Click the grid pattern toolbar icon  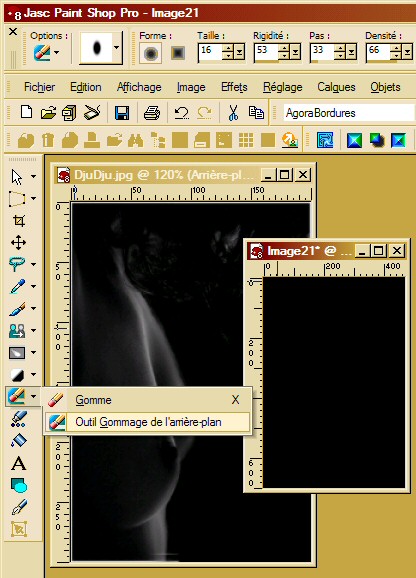pos(246,140)
